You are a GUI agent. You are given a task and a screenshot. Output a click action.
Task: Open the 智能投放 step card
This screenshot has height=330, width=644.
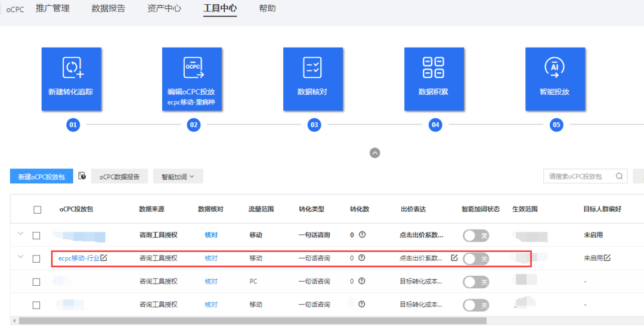(x=555, y=79)
